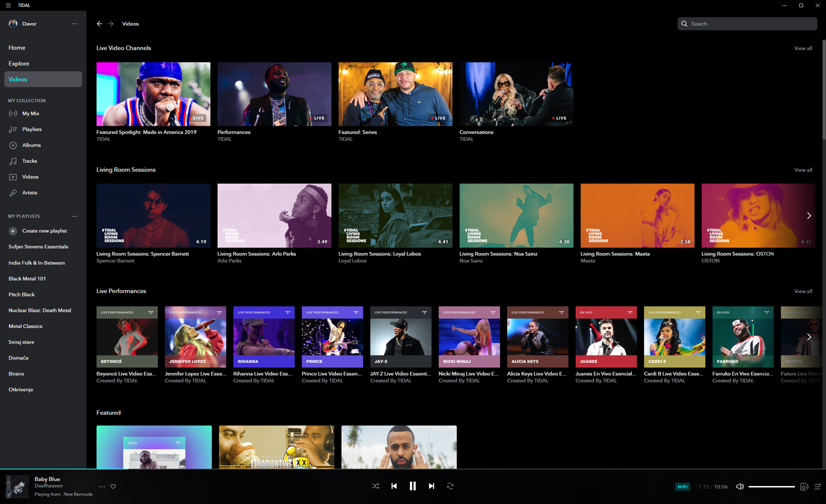Skip to the next track

coord(432,486)
